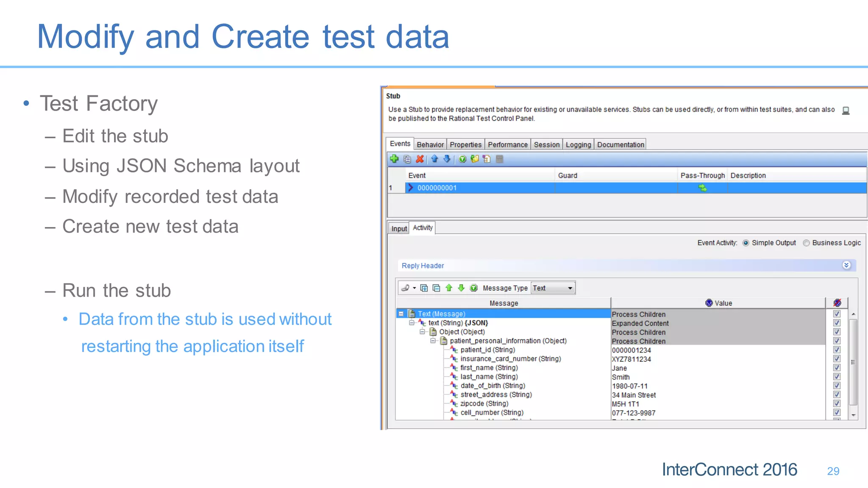The width and height of the screenshot is (868, 488).
Task: Open the Performance tab
Action: click(x=508, y=144)
